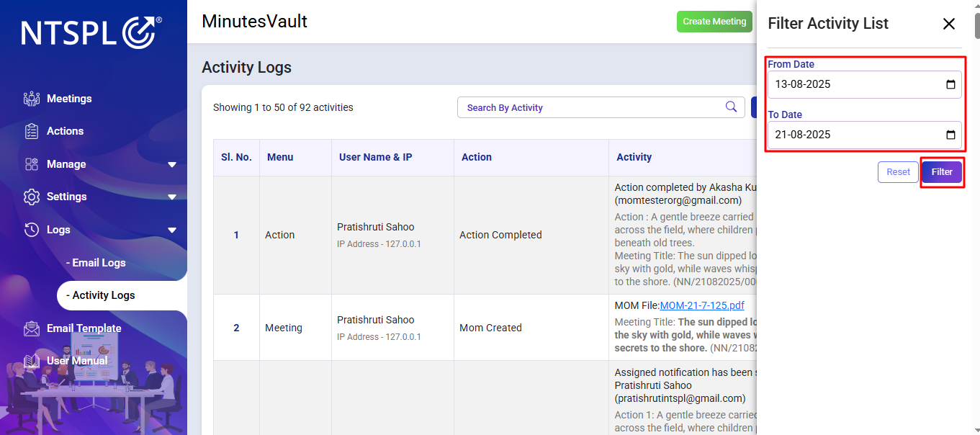The height and width of the screenshot is (435, 980).
Task: Open the calendar picker on From Date
Action: click(x=950, y=84)
